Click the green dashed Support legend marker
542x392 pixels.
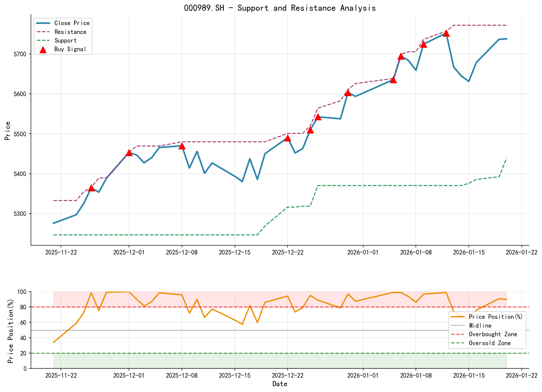click(x=43, y=40)
